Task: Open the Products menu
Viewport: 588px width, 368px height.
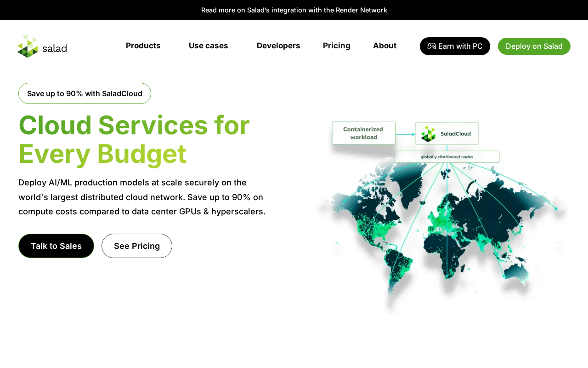Action: tap(143, 46)
